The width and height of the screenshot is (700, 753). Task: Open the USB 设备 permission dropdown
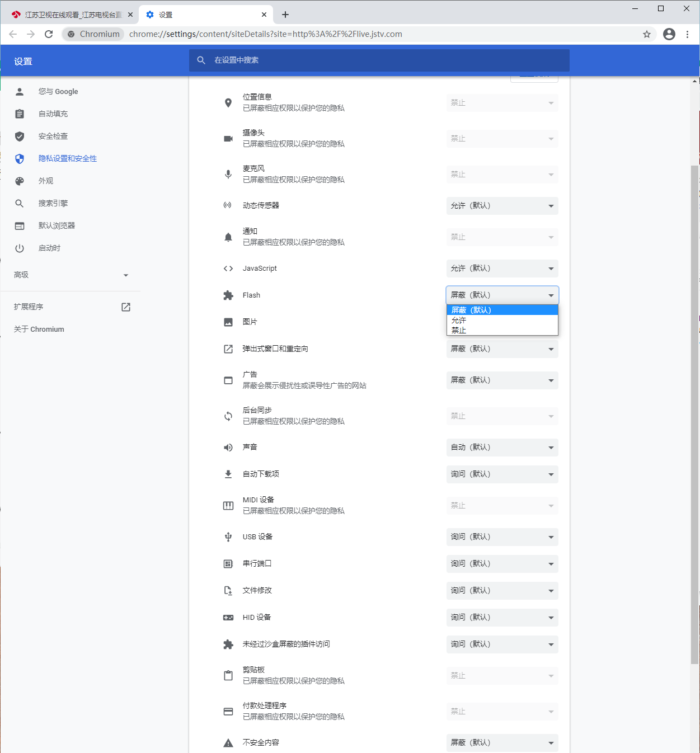pyautogui.click(x=502, y=537)
